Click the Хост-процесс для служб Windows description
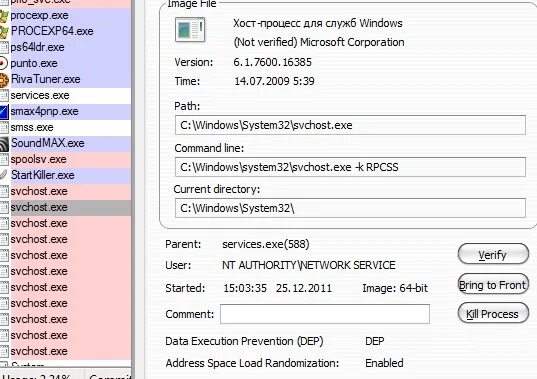This screenshot has height=379, width=537. (x=318, y=23)
